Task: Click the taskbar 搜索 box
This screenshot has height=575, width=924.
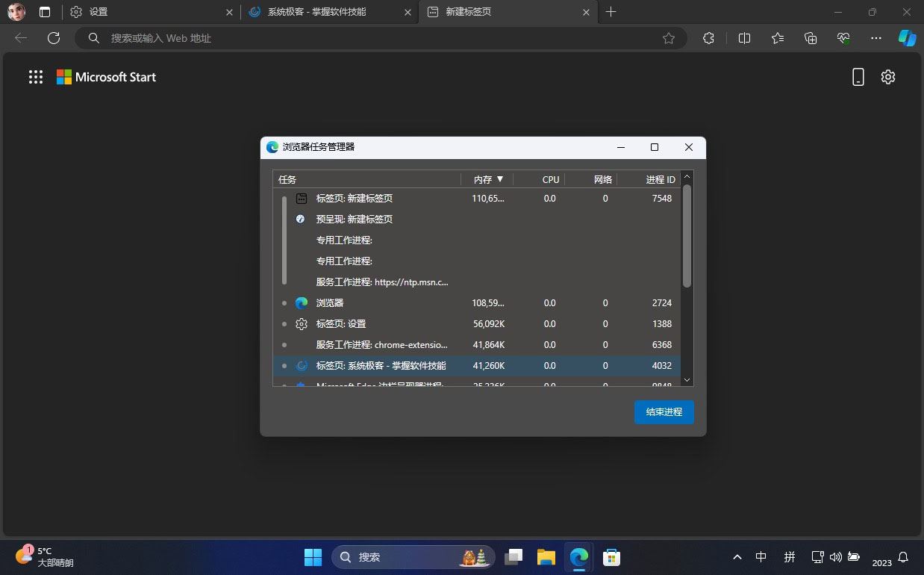Action: pyautogui.click(x=413, y=557)
